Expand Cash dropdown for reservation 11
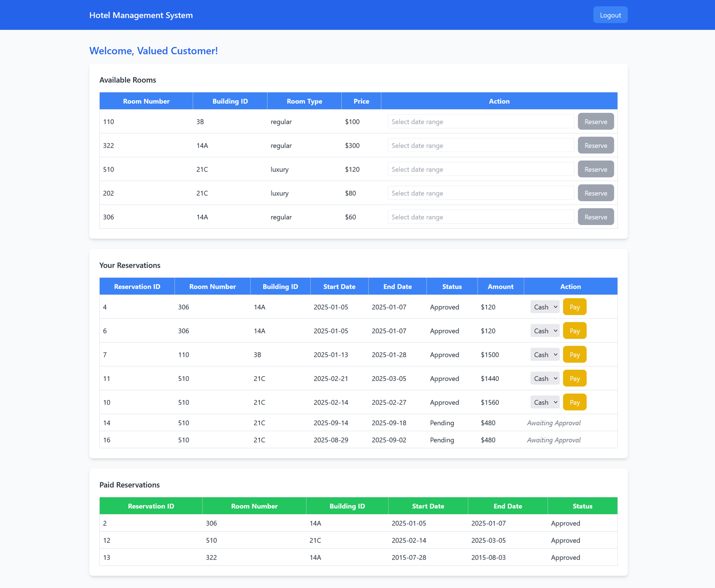 [x=545, y=378]
